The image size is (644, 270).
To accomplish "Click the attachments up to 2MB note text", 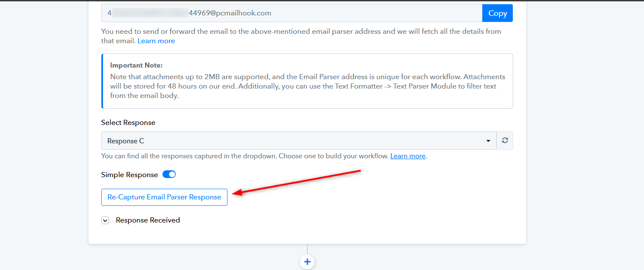I will [307, 86].
